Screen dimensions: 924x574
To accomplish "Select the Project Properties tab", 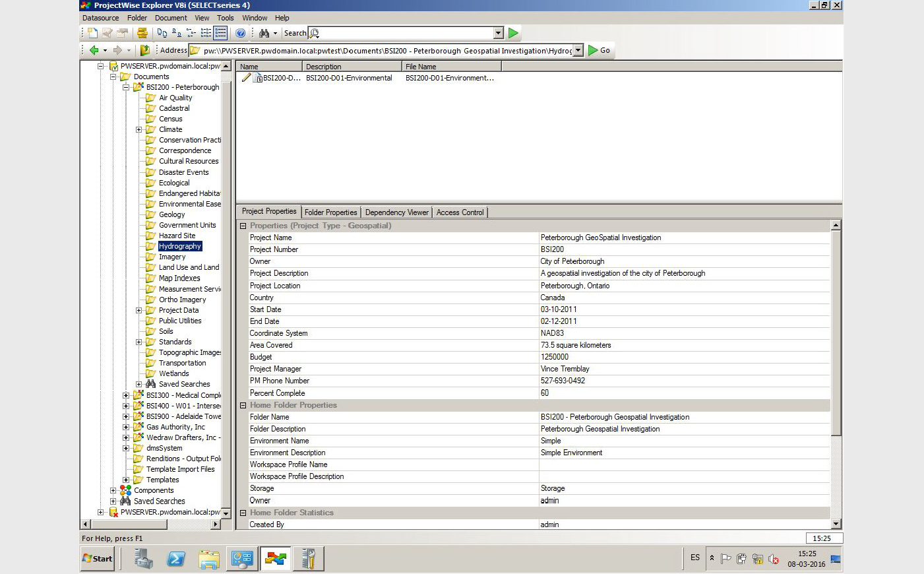I will click(x=269, y=211).
